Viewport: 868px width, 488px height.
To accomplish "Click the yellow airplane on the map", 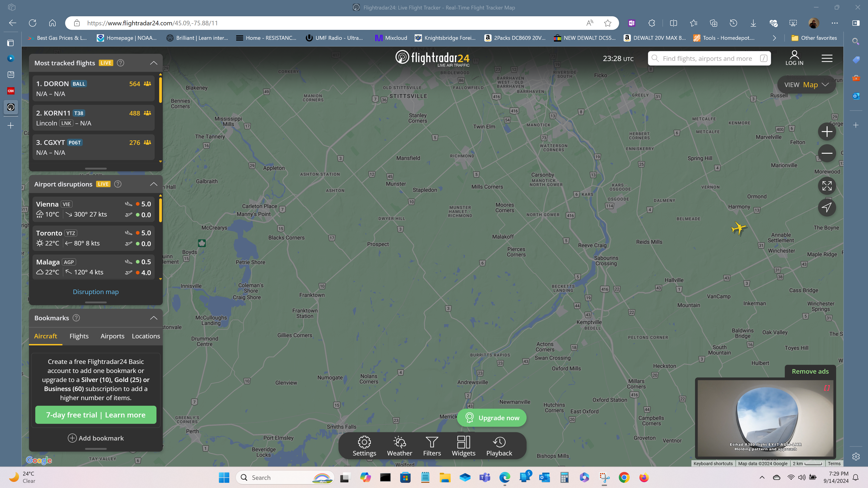I will [739, 228].
